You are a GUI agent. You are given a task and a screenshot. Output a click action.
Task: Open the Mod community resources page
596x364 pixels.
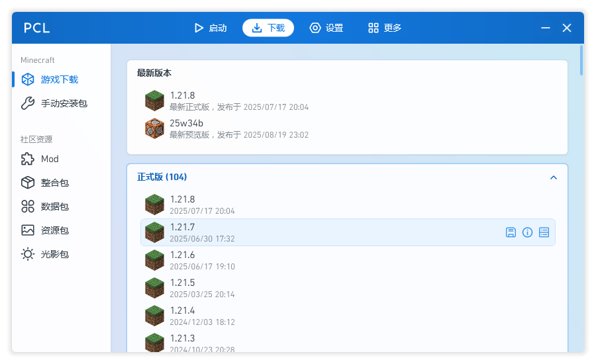click(x=62, y=159)
